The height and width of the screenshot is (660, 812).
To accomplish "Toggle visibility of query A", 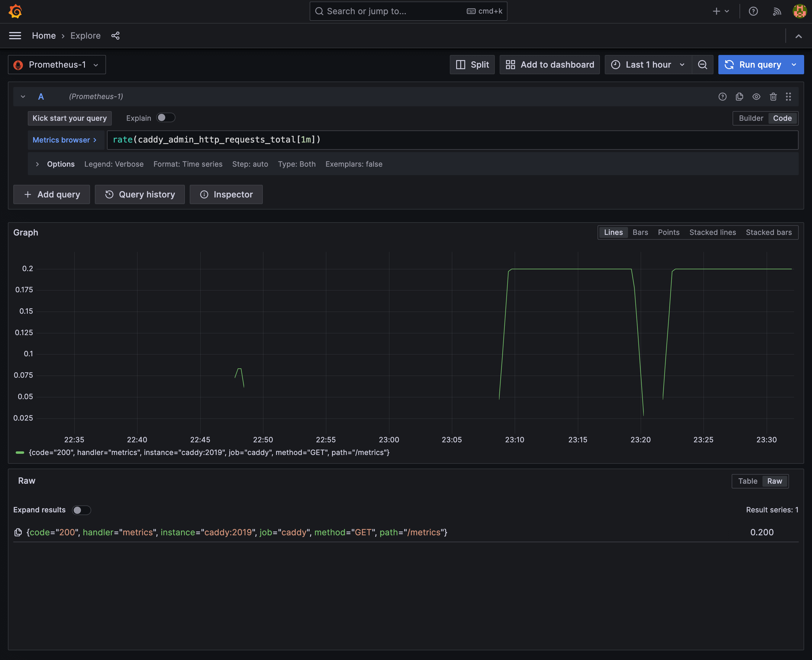I will pyautogui.click(x=756, y=97).
